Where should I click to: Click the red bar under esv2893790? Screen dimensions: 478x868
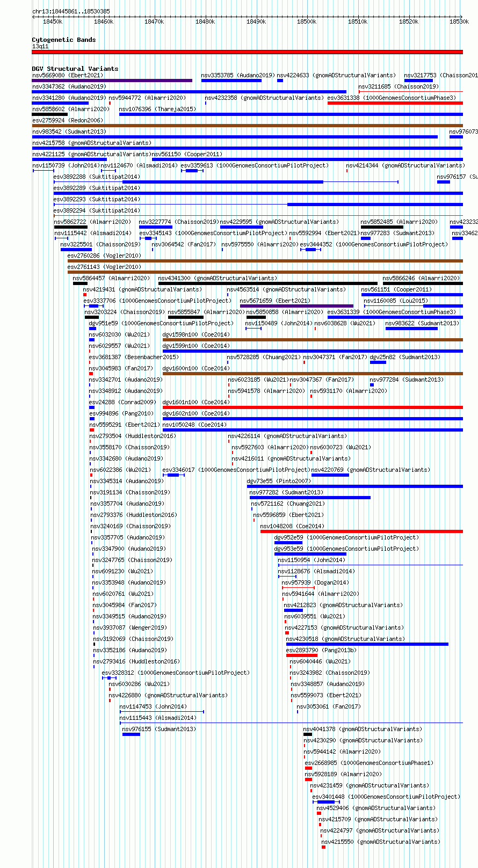[302, 655]
